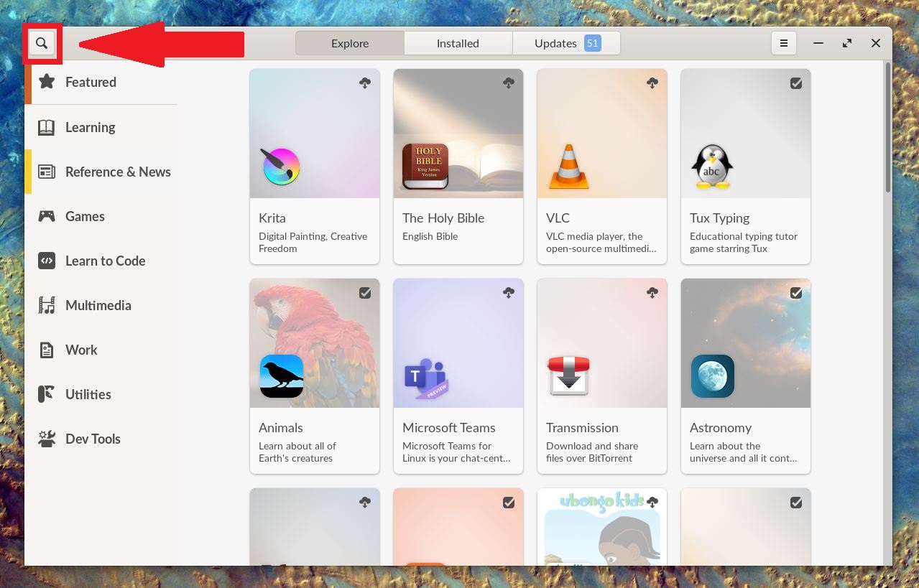Select the Learn to Code icon
This screenshot has width=919, height=588.
pyautogui.click(x=47, y=261)
